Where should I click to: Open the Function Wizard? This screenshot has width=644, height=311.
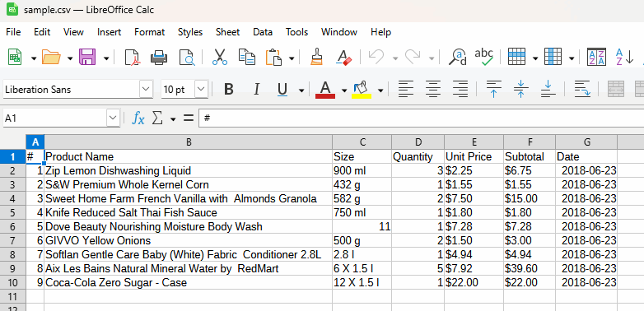[138, 118]
